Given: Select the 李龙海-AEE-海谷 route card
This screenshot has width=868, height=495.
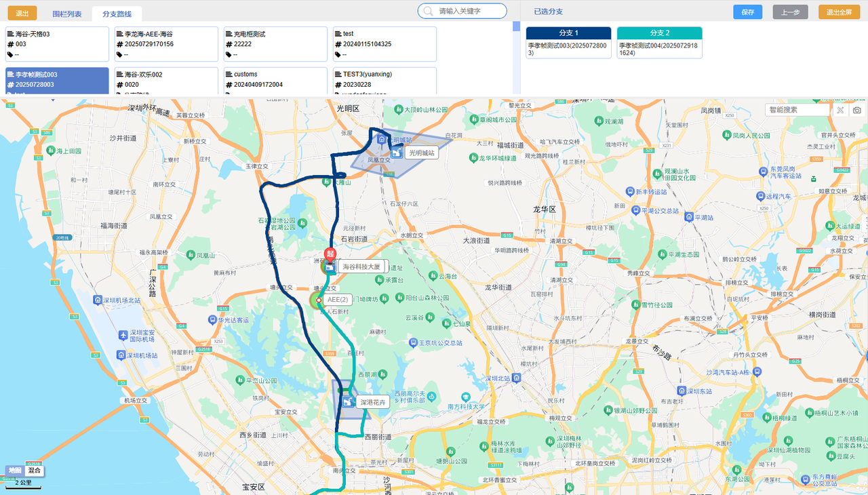Looking at the screenshot, I should point(166,44).
